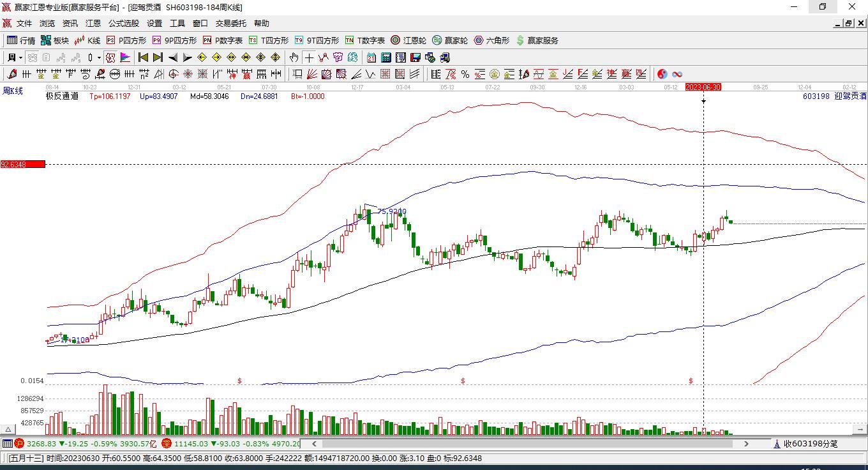The image size is (868, 470).
Task: Open the 9T四方形 tool
Action: (317, 40)
